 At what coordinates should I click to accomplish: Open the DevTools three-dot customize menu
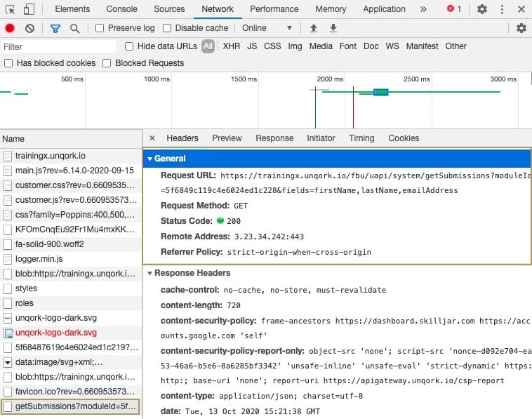[x=502, y=9]
